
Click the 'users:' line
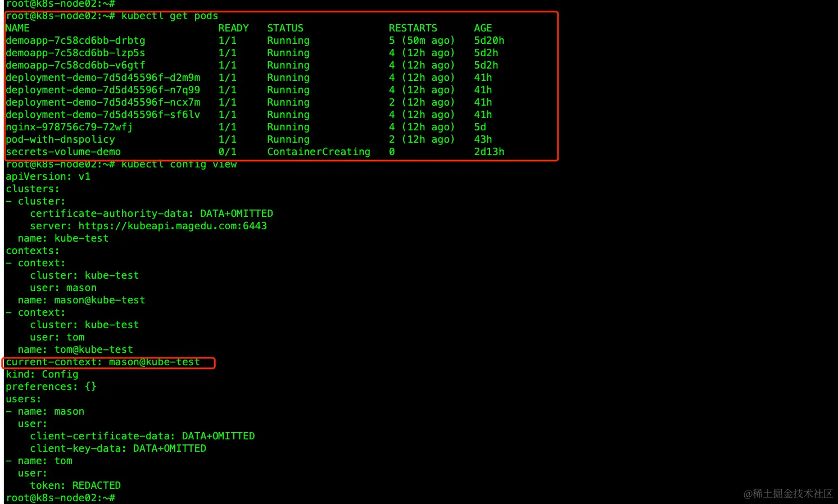[23, 399]
